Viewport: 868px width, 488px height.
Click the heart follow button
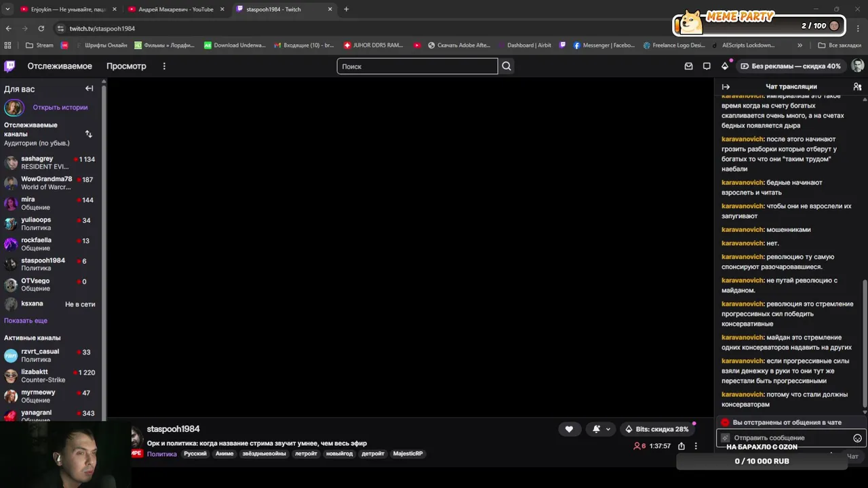(569, 429)
